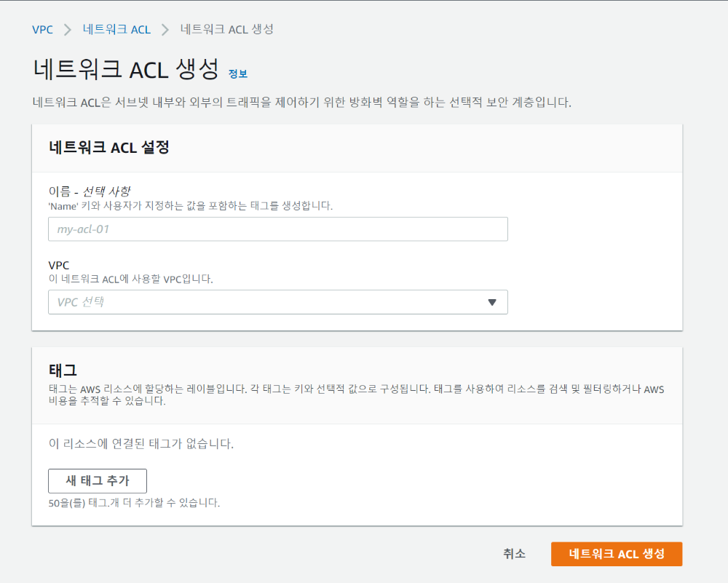This screenshot has width=728, height=583.
Task: Select text 50을(를) 태그.개 더 추가할 수 있습니다.
Action: tap(134, 503)
